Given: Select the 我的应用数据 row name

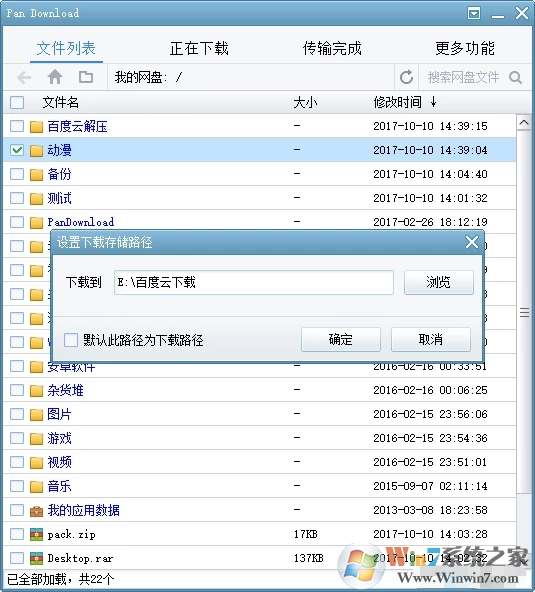Looking at the screenshot, I should pos(83,510).
